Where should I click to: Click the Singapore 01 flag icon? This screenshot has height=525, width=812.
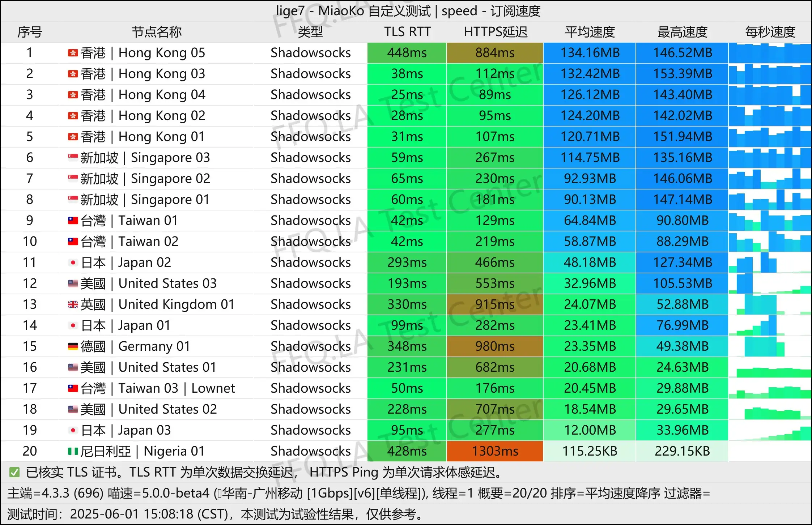pos(73,200)
